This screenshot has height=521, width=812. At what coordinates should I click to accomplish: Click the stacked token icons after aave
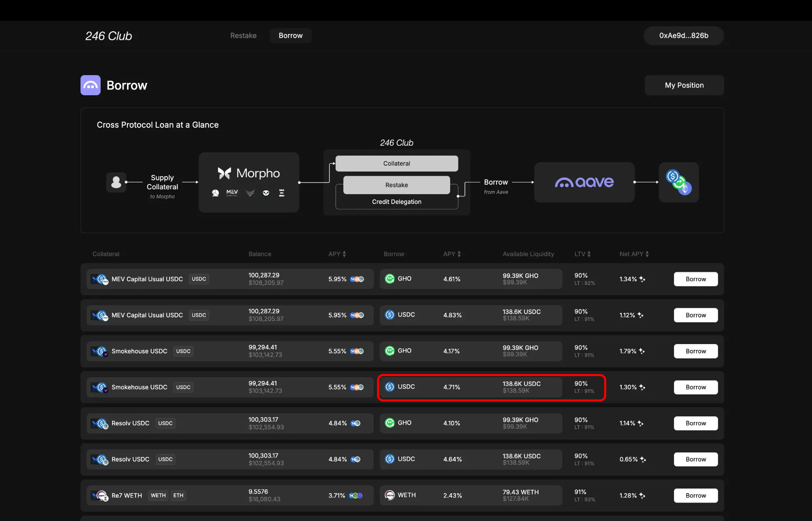[x=679, y=182]
